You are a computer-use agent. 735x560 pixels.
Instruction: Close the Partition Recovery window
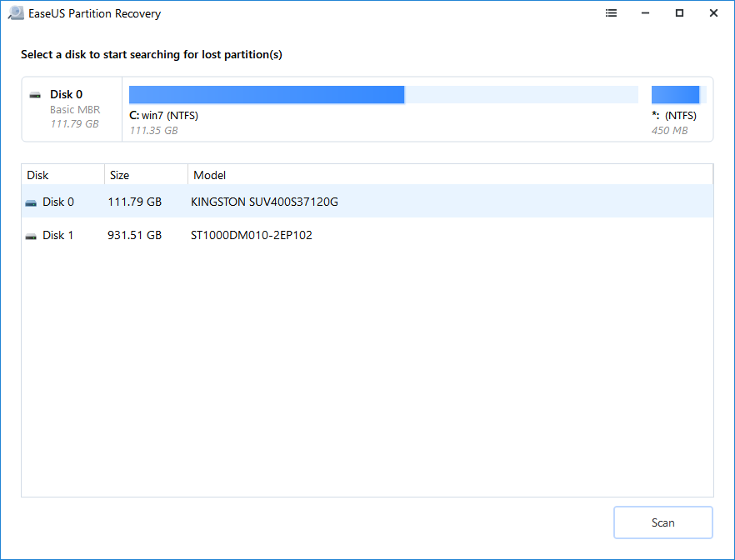[713, 13]
